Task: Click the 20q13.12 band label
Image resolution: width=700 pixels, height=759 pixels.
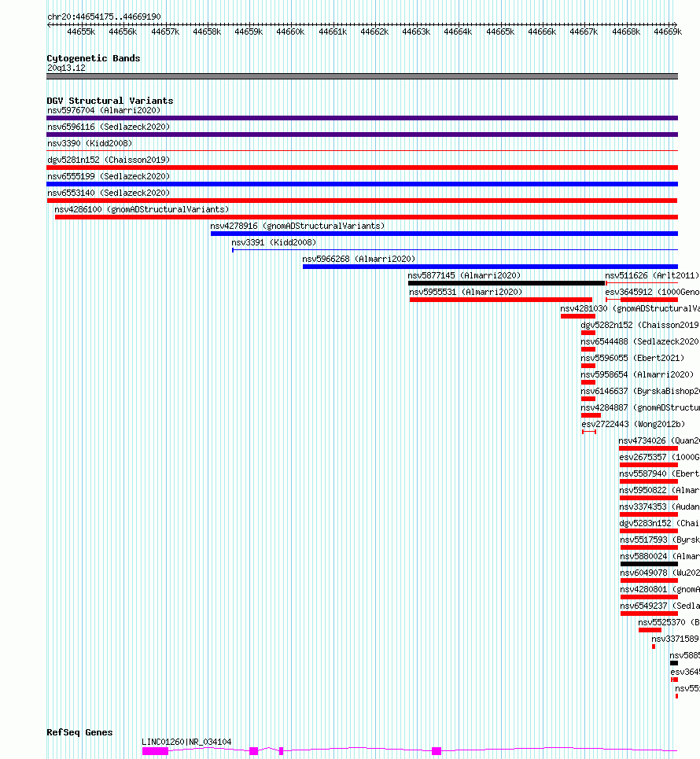Action: [66, 68]
